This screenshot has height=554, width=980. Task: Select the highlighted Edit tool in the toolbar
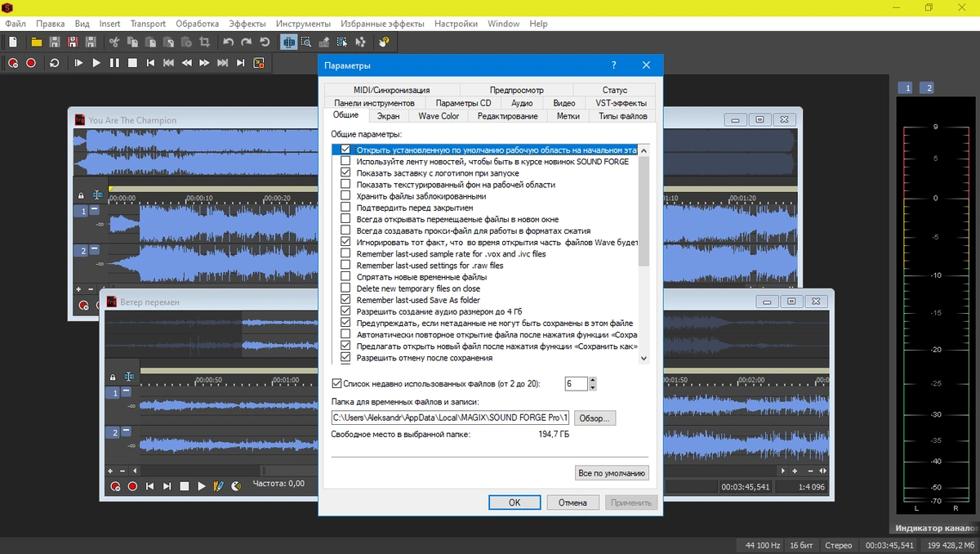(288, 42)
